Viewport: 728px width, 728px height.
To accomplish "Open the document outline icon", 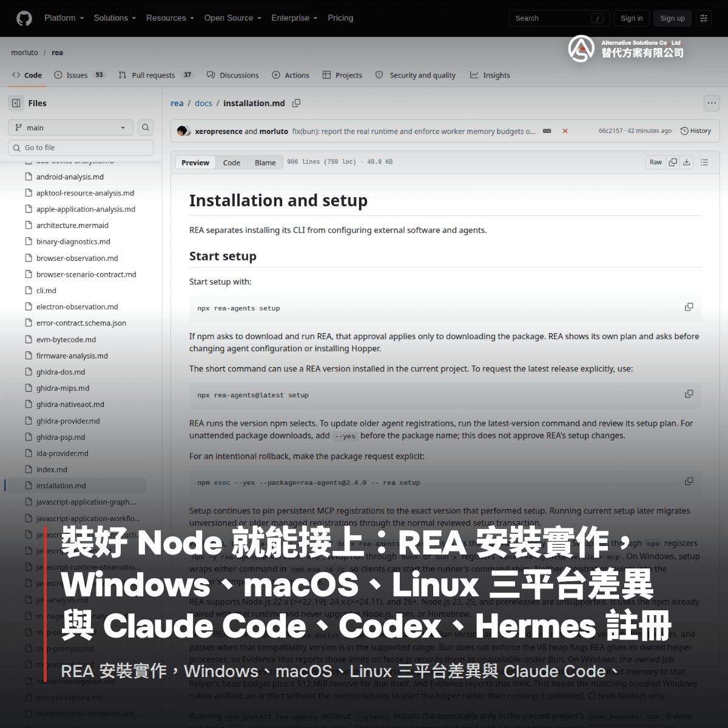I will [x=704, y=162].
